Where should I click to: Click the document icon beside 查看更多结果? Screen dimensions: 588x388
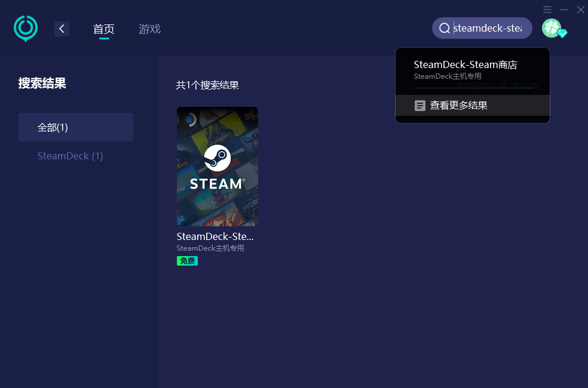pos(420,106)
